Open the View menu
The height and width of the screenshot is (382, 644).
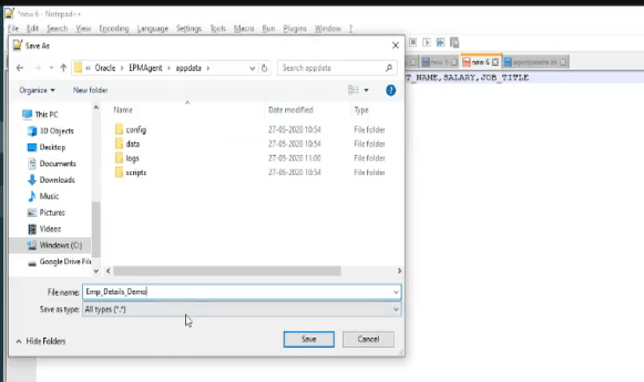pyautogui.click(x=83, y=28)
